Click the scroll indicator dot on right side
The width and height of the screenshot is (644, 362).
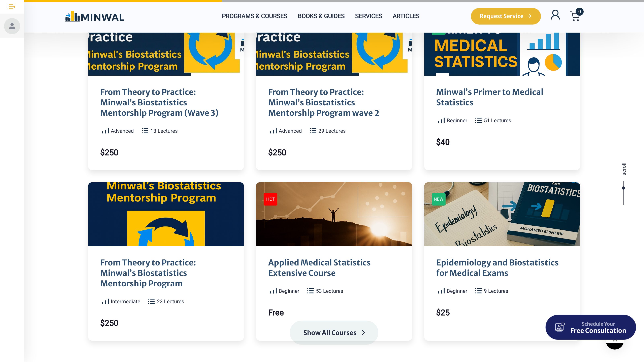623,188
